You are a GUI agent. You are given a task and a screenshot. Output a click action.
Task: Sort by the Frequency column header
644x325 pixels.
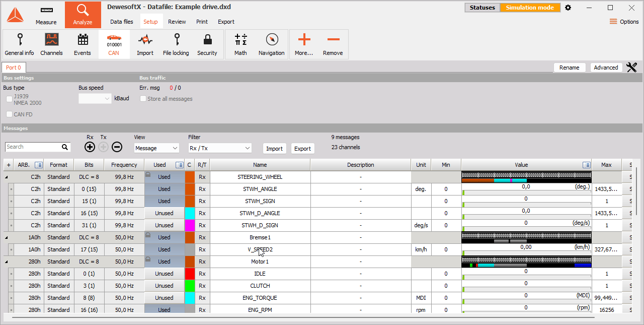coord(124,165)
